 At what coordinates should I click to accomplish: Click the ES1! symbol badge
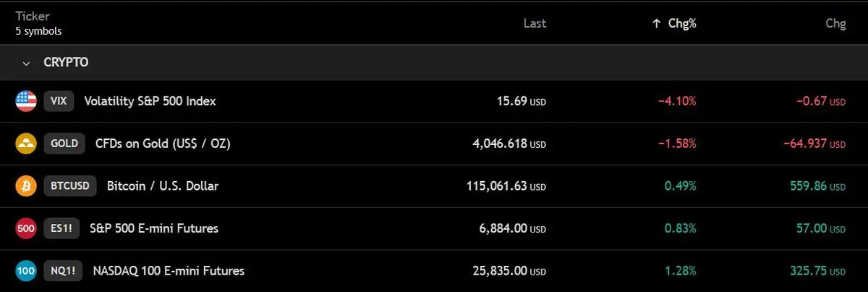(x=61, y=229)
